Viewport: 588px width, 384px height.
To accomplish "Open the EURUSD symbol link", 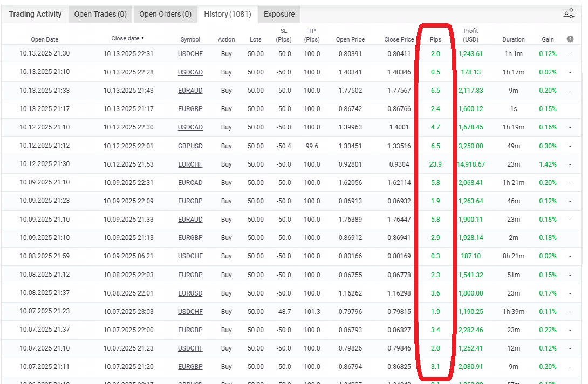I will [190, 293].
